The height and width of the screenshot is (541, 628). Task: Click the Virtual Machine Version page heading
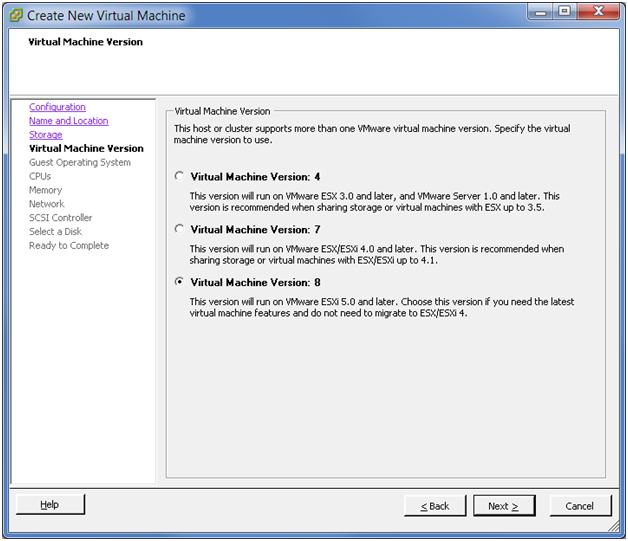(85, 42)
